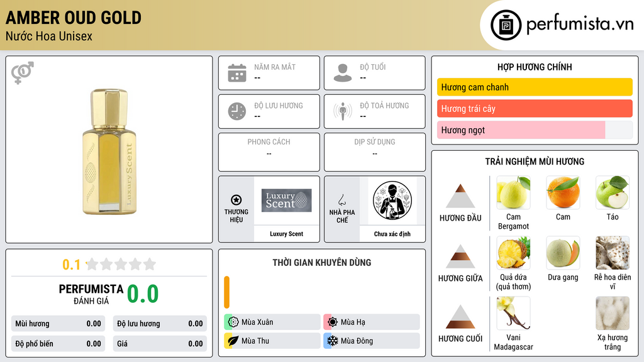This screenshot has height=362, width=644.
Task: Select the Mùa Đông season tag
Action: click(x=372, y=341)
